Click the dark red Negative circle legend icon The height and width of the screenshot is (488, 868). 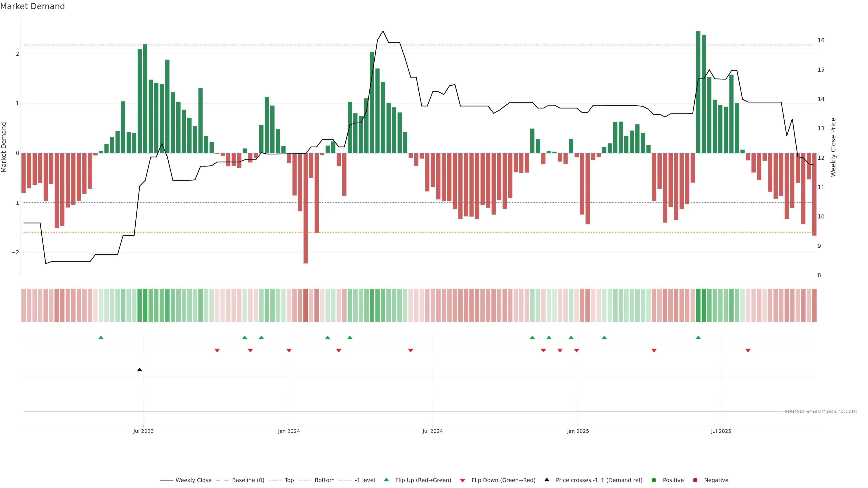coord(695,480)
